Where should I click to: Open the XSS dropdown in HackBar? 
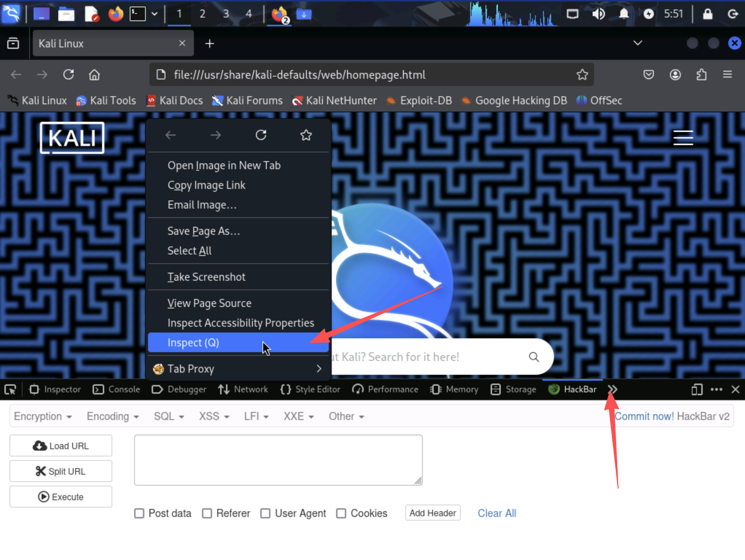click(x=214, y=417)
